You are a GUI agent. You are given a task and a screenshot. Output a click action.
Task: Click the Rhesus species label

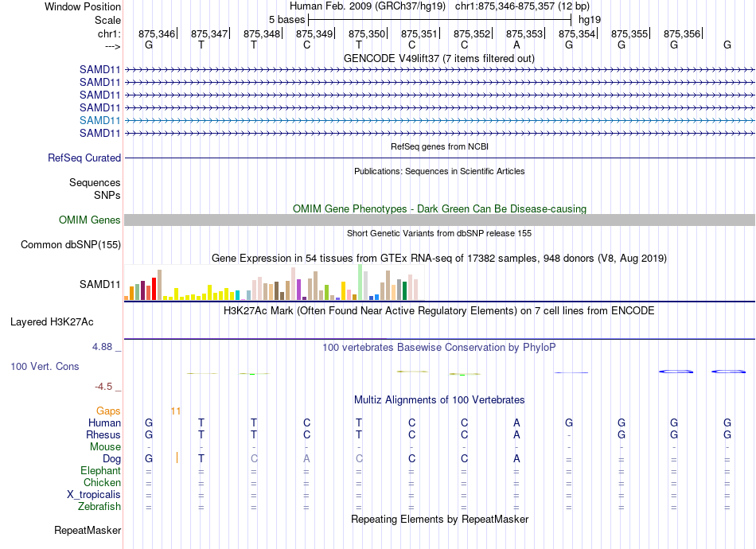[x=103, y=434]
